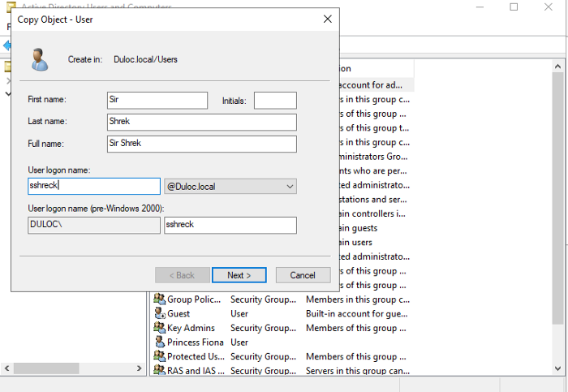Click the 'domain guests' description text
Viewport: 568px width, 392px height.
pyautogui.click(x=359, y=228)
